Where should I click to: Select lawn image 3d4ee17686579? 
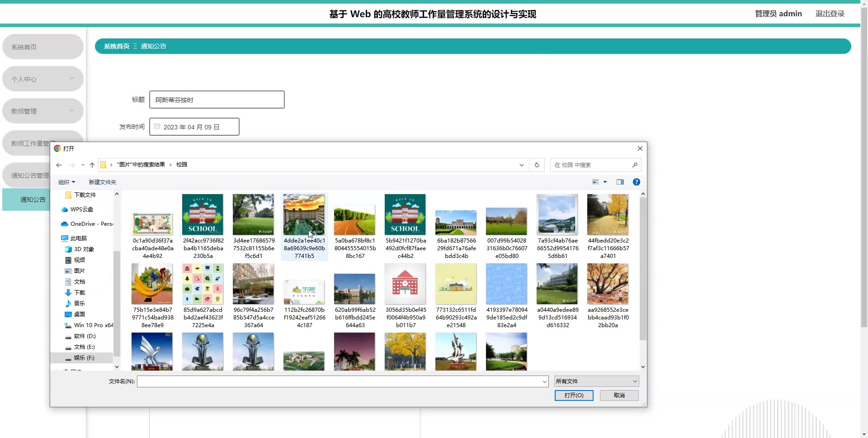tap(253, 214)
